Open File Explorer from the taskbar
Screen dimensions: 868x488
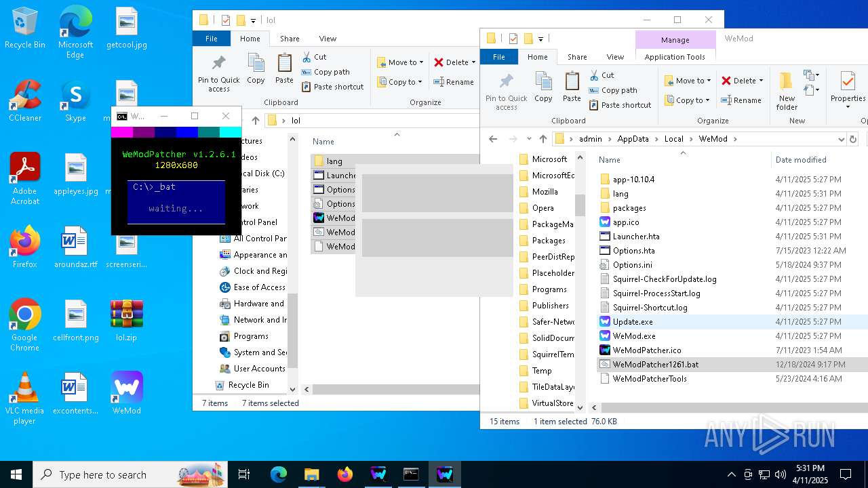pyautogui.click(x=311, y=474)
